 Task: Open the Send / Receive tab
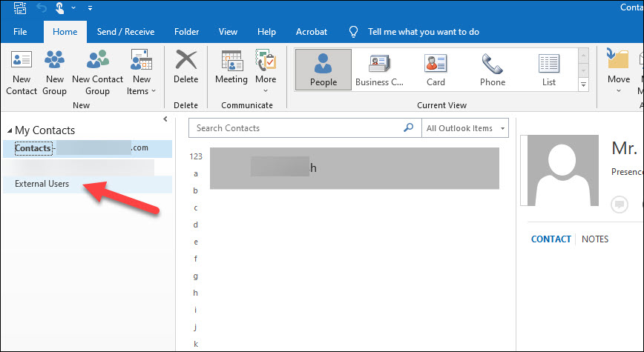click(x=125, y=32)
